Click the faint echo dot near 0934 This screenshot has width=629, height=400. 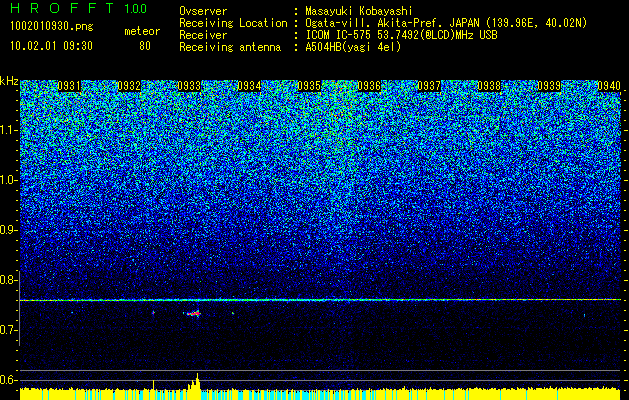pyautogui.click(x=233, y=313)
